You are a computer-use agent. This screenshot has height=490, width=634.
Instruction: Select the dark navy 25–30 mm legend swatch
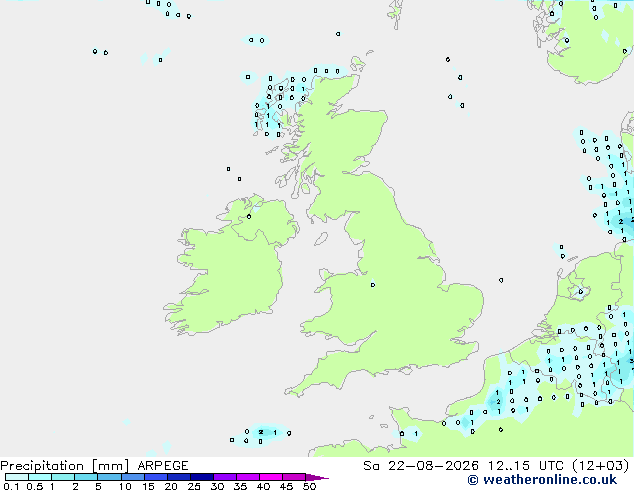point(202,477)
